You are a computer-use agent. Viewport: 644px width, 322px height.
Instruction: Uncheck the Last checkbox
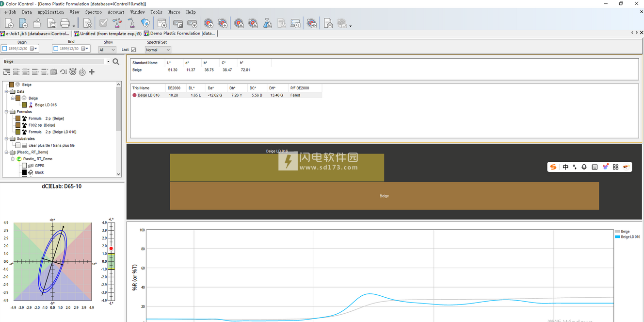pyautogui.click(x=133, y=50)
